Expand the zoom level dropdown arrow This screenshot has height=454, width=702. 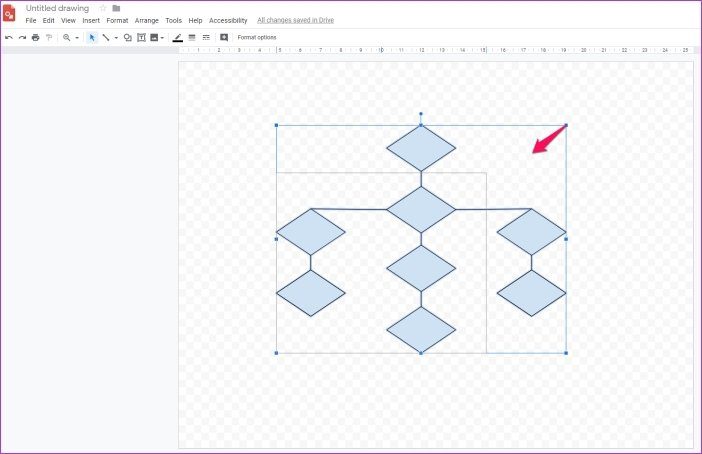[x=77, y=38]
